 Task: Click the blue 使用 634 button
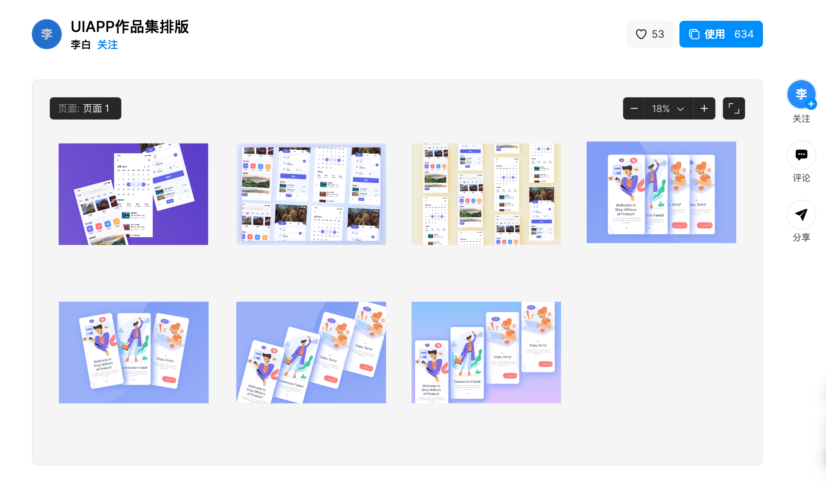(721, 34)
